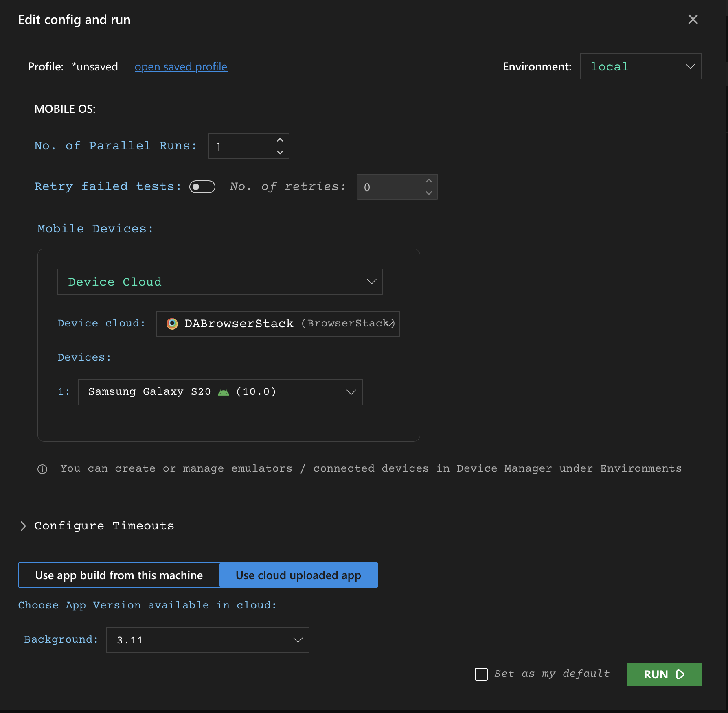Viewport: 728px width, 713px height.
Task: Expand the Configure Timeouts section
Action: (x=23, y=526)
